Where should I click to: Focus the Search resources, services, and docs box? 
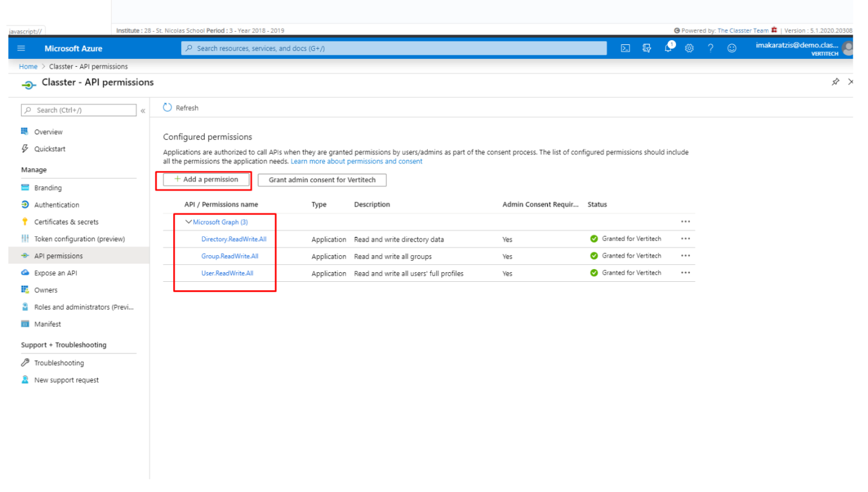tap(394, 48)
